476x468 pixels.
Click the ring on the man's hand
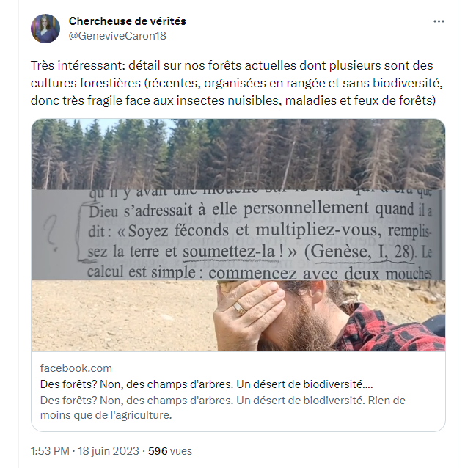point(240,309)
